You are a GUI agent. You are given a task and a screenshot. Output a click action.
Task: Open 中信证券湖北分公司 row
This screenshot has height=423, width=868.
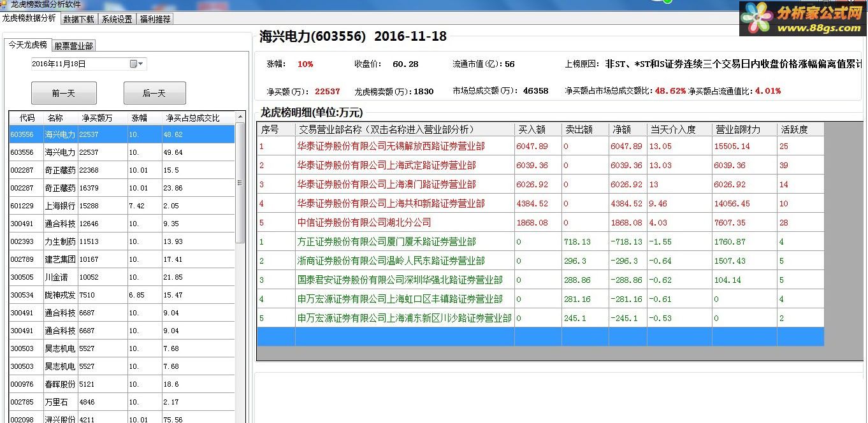540,222
